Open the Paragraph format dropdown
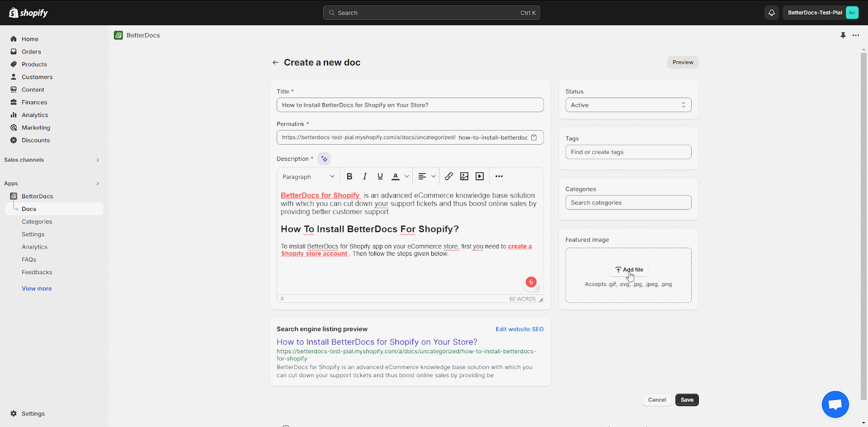868x427 pixels. click(x=308, y=177)
